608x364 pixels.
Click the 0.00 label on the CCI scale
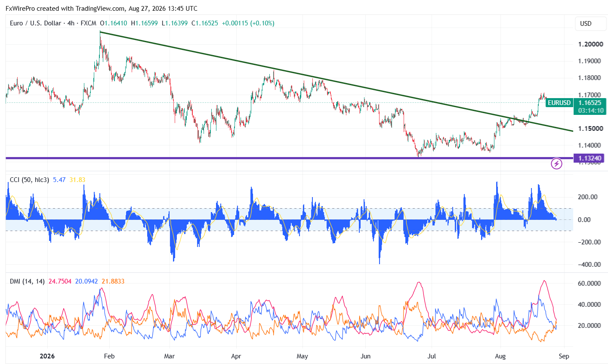point(584,220)
